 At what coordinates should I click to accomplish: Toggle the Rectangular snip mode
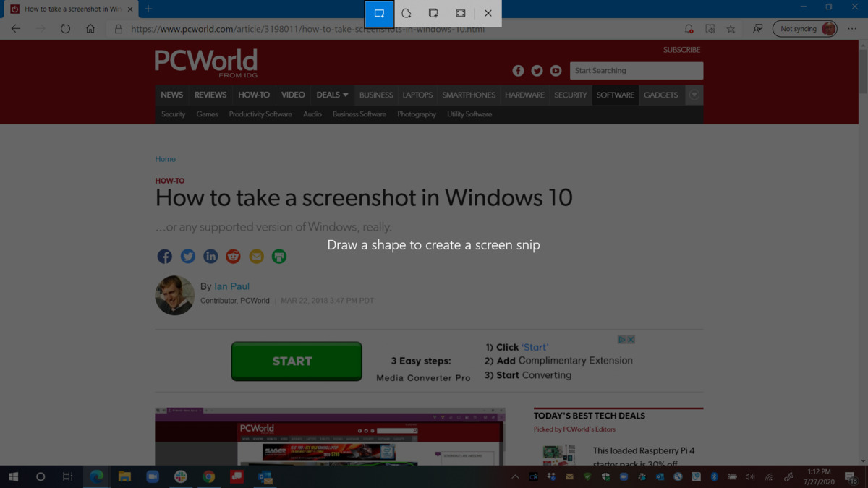pyautogui.click(x=379, y=12)
